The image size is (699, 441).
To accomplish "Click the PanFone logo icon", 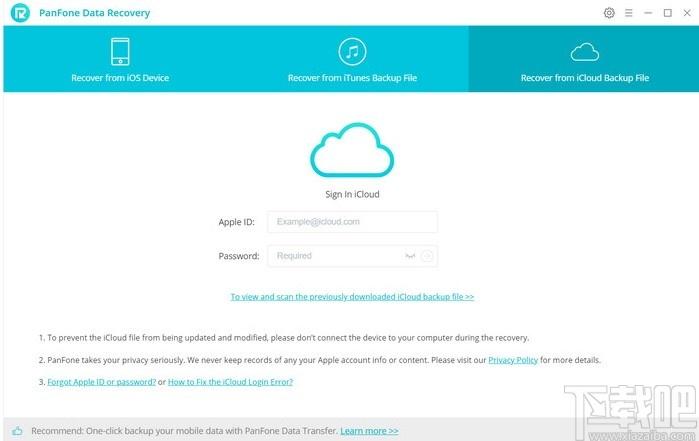I will tap(20, 12).
